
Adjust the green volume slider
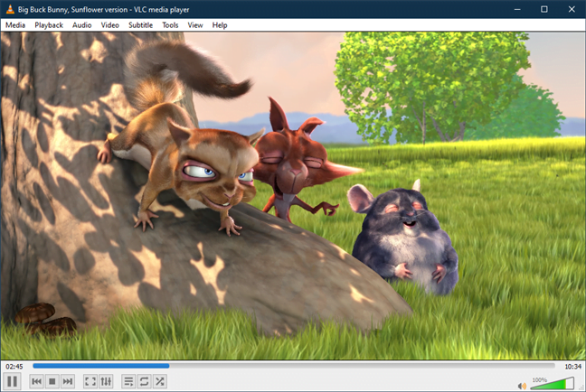click(553, 383)
